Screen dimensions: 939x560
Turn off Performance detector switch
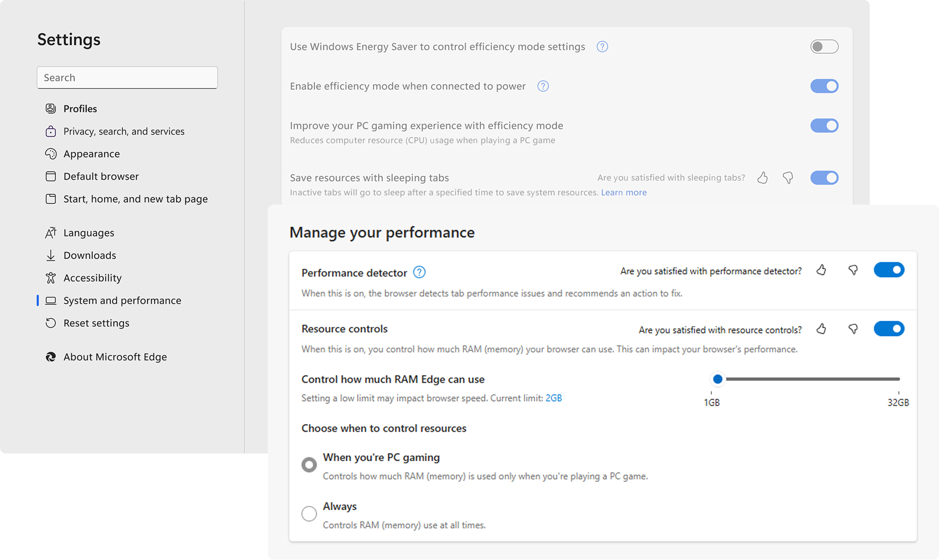[889, 270]
